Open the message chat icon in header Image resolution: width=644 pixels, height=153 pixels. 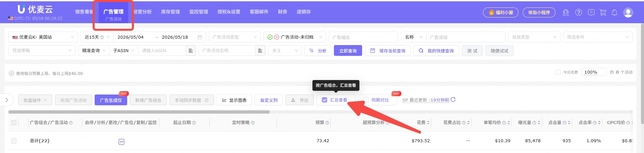click(x=591, y=12)
